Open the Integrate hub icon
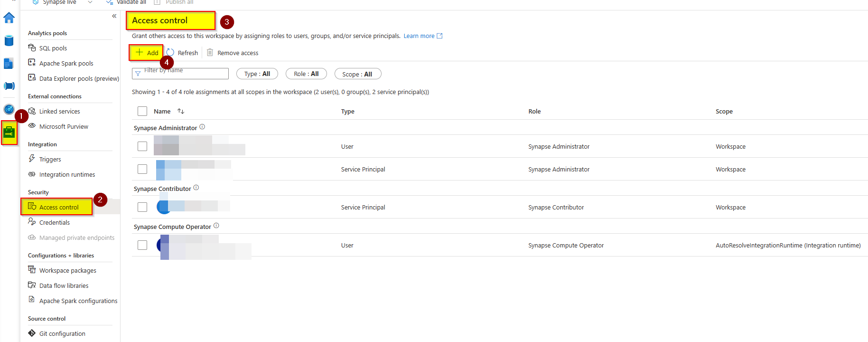Viewport: 868px width, 342px height. coord(9,86)
